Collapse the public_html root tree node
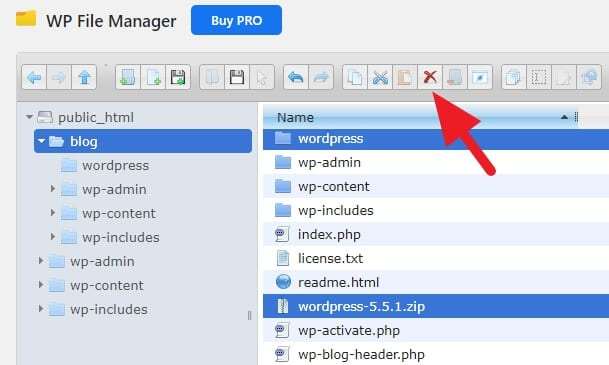 (x=29, y=116)
